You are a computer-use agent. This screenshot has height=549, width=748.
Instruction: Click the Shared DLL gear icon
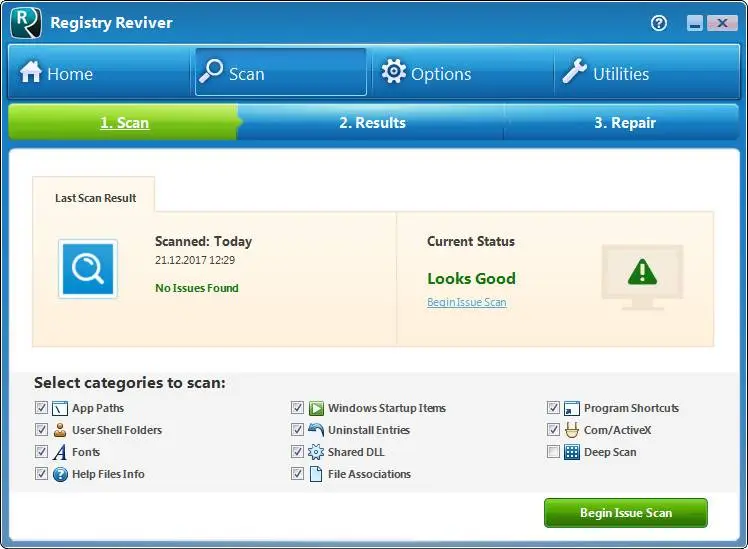[316, 452]
